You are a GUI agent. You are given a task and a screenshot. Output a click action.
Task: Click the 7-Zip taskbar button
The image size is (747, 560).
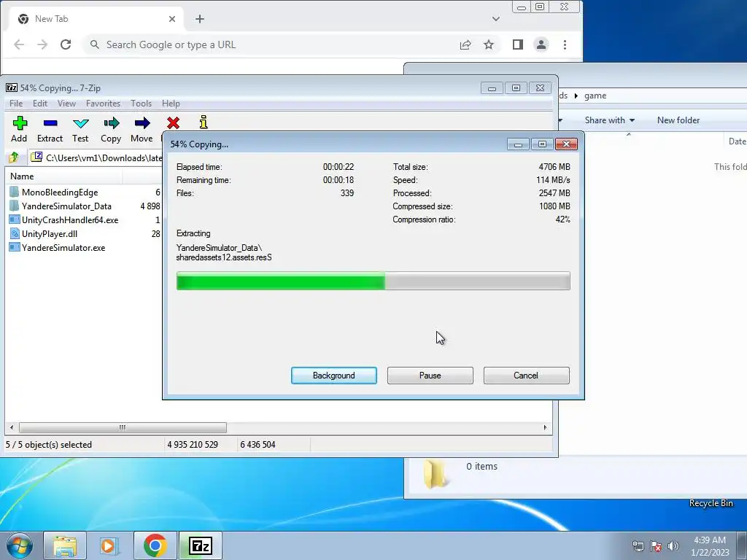[200, 545]
